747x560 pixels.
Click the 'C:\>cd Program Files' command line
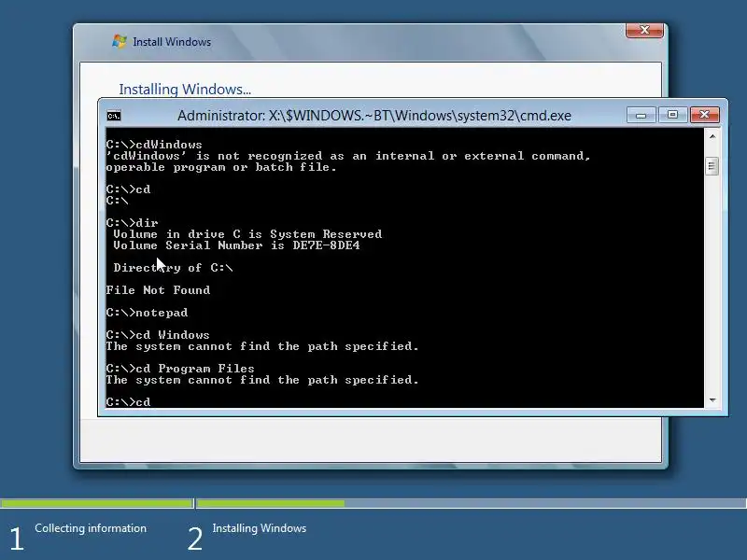pos(180,368)
